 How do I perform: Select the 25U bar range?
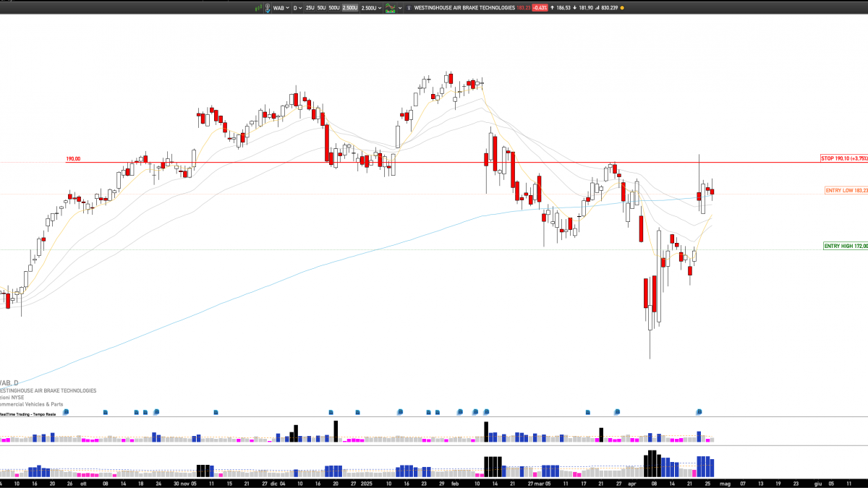pyautogui.click(x=310, y=7)
